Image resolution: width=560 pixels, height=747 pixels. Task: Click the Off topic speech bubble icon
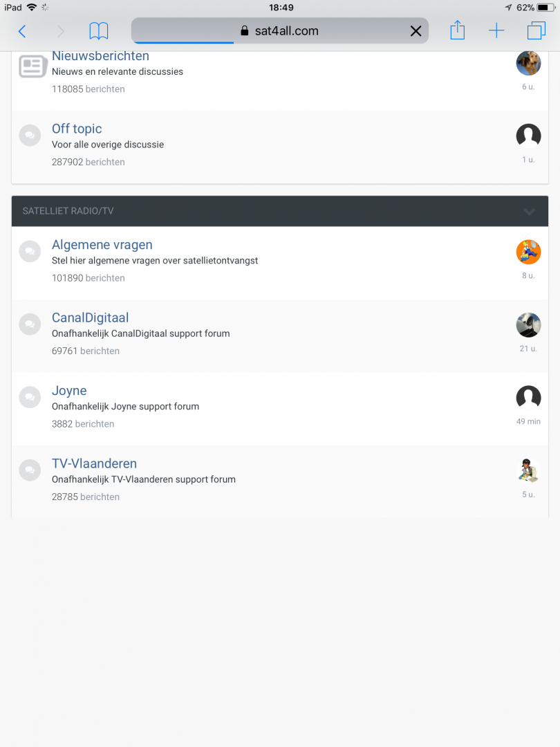[x=30, y=136]
